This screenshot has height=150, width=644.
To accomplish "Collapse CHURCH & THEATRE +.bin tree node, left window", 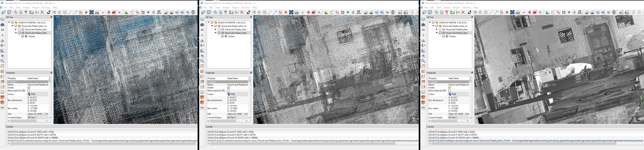I will pos(9,22).
